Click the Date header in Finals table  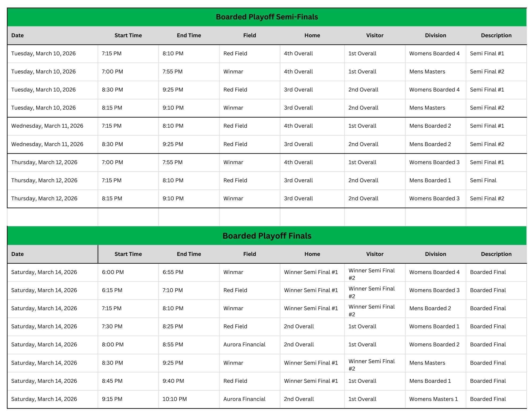pyautogui.click(x=18, y=254)
